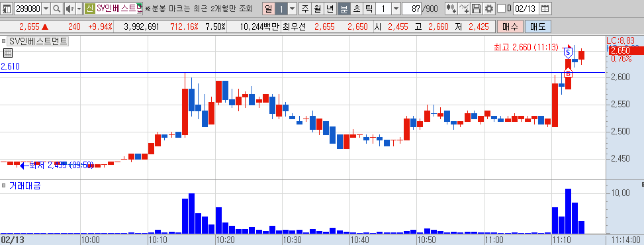Expand the stock code 289080 dropdown
The width and height of the screenshot is (644, 245).
(x=46, y=8)
